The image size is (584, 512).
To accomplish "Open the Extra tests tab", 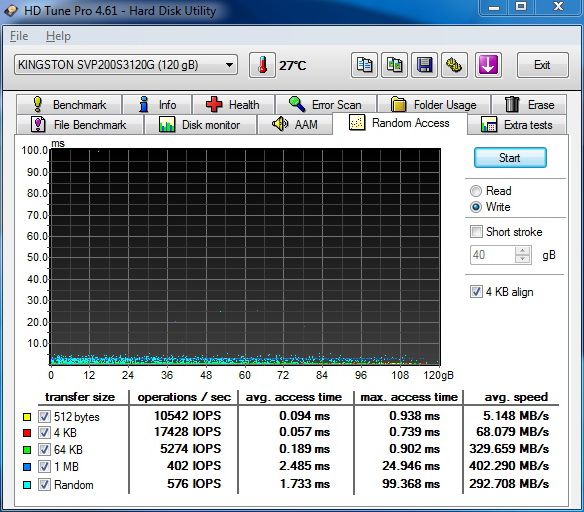I will point(517,124).
